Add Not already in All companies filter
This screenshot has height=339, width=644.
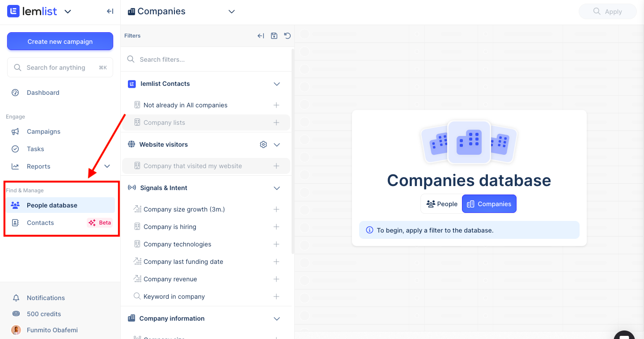click(276, 105)
